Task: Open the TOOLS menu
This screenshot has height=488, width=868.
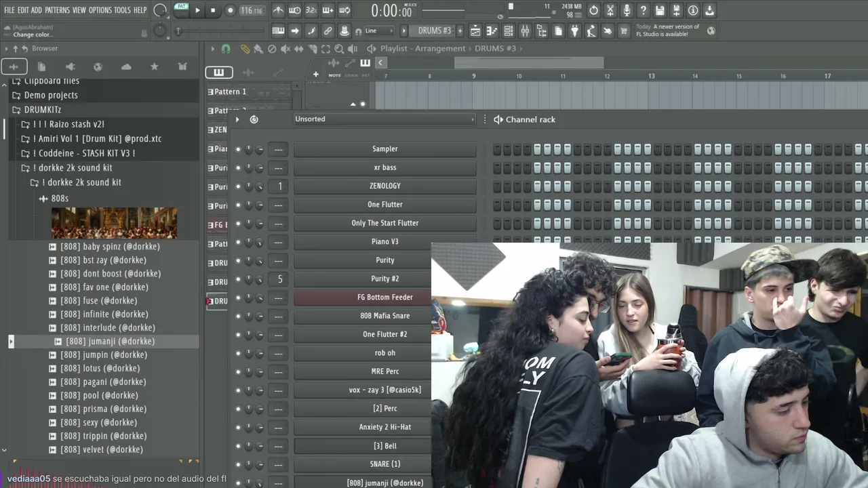Action: [122, 10]
